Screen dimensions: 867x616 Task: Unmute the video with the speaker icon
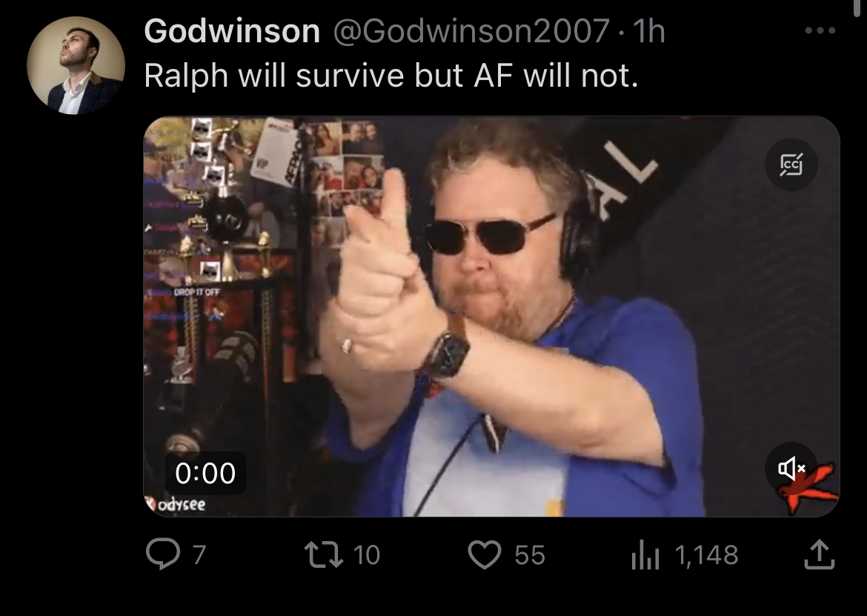(x=791, y=468)
